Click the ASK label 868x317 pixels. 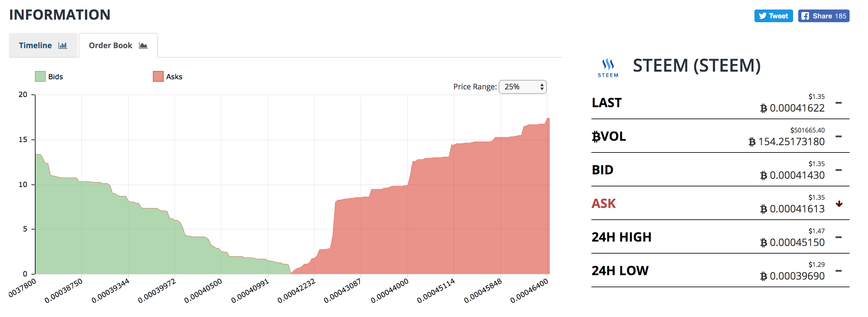(x=603, y=204)
